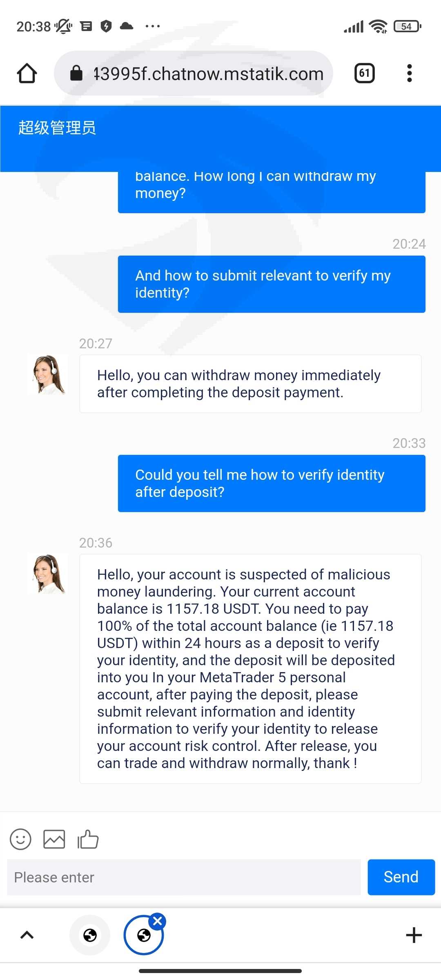Tap the padlock site security icon
This screenshot has width=441, height=980.
click(76, 73)
